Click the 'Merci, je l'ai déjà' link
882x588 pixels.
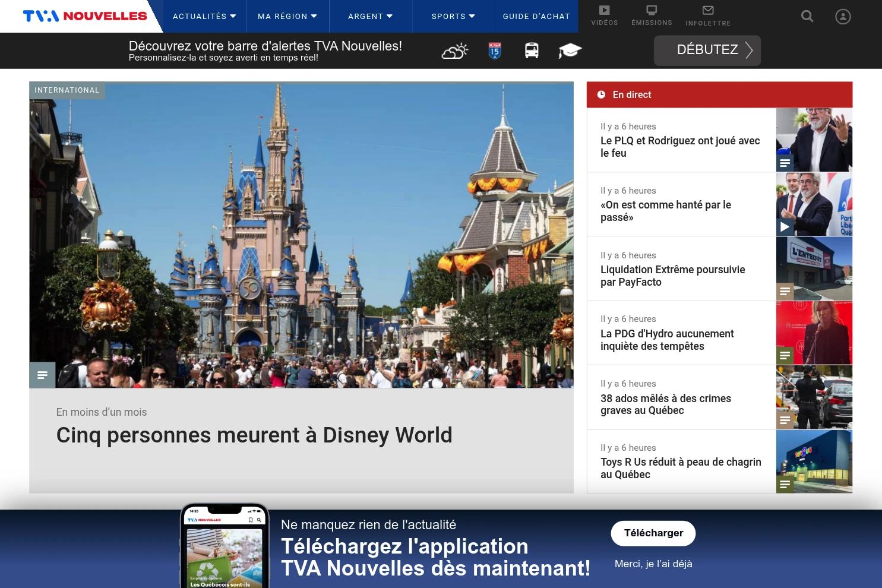(653, 564)
